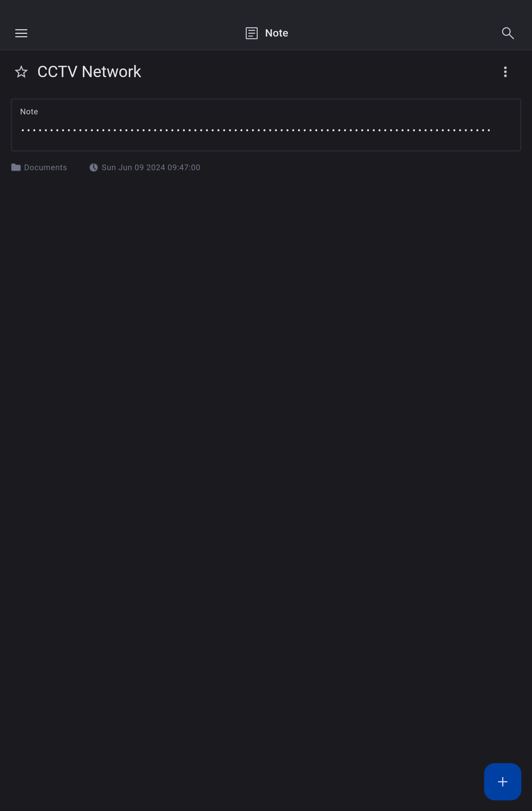Click the folder icon beside Documents

16,167
